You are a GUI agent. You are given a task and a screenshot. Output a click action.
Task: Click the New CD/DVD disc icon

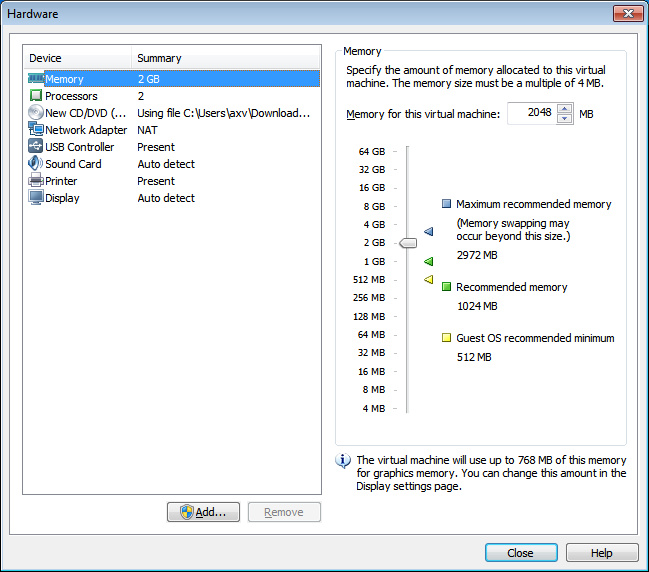(36, 113)
